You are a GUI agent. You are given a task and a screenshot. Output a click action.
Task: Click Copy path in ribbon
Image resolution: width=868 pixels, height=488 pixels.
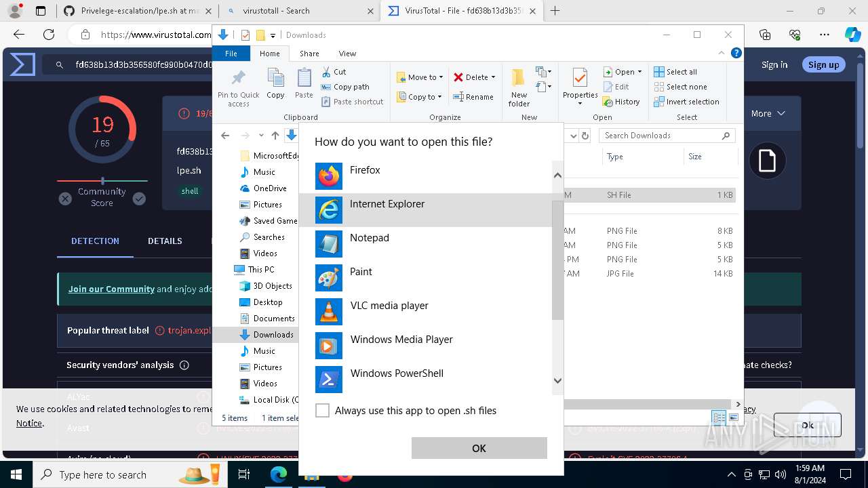click(x=345, y=87)
